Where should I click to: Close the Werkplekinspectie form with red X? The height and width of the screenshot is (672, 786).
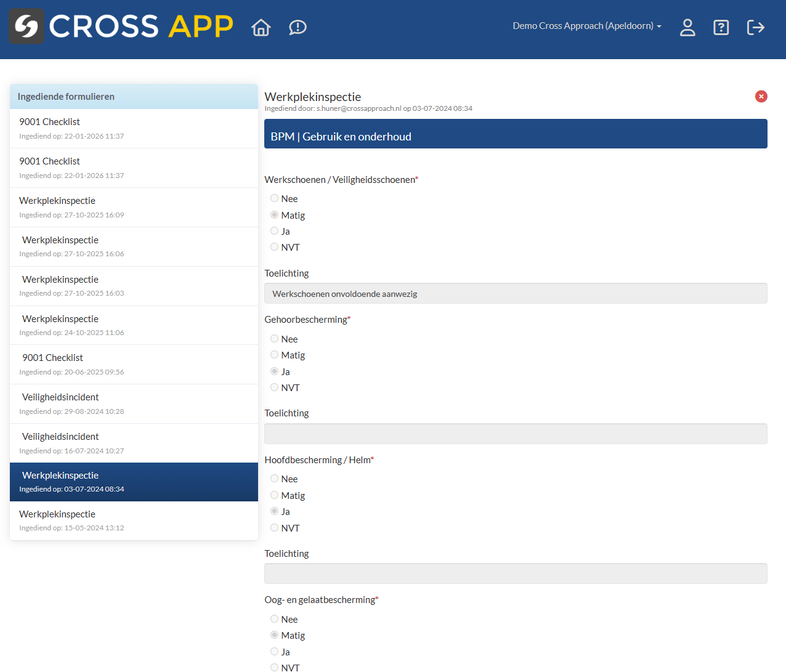pos(761,96)
